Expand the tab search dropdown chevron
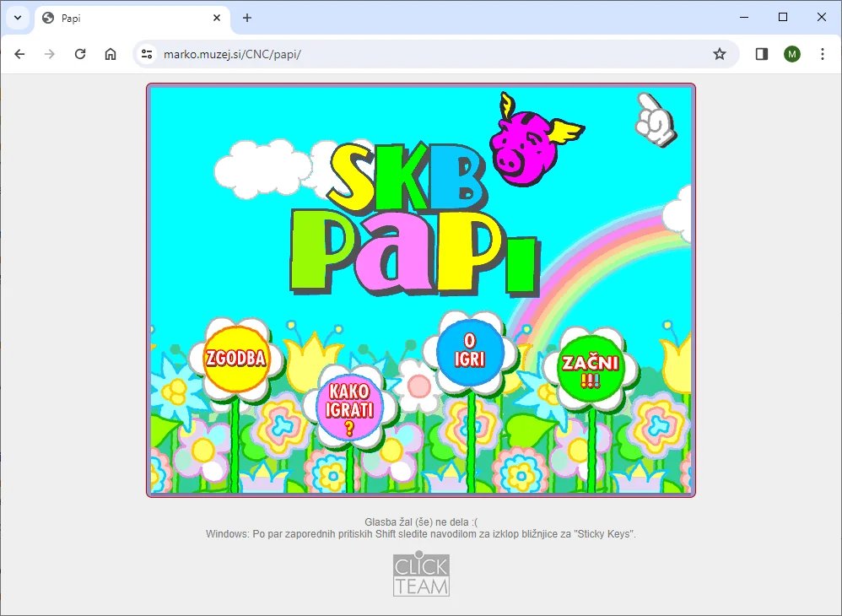 point(18,18)
